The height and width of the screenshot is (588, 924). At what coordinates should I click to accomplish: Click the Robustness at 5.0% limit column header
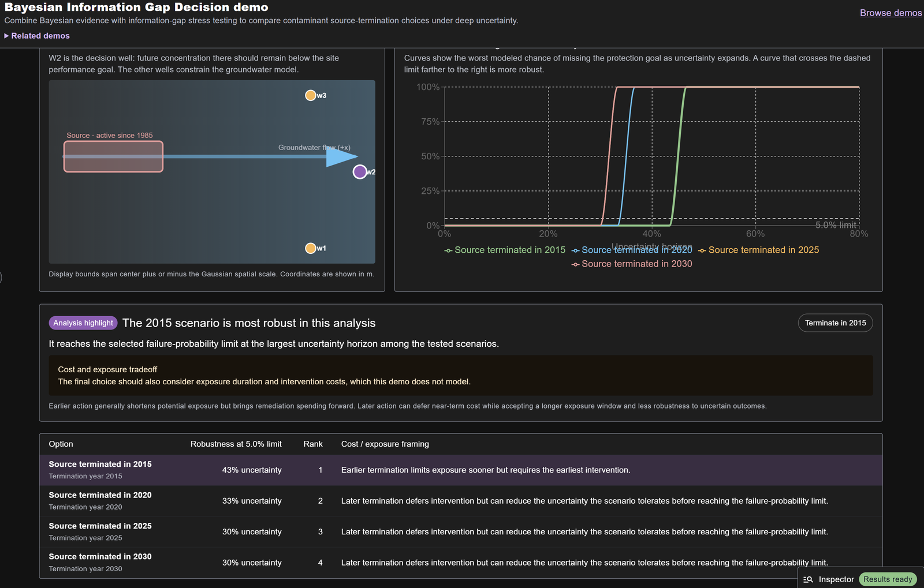point(236,444)
